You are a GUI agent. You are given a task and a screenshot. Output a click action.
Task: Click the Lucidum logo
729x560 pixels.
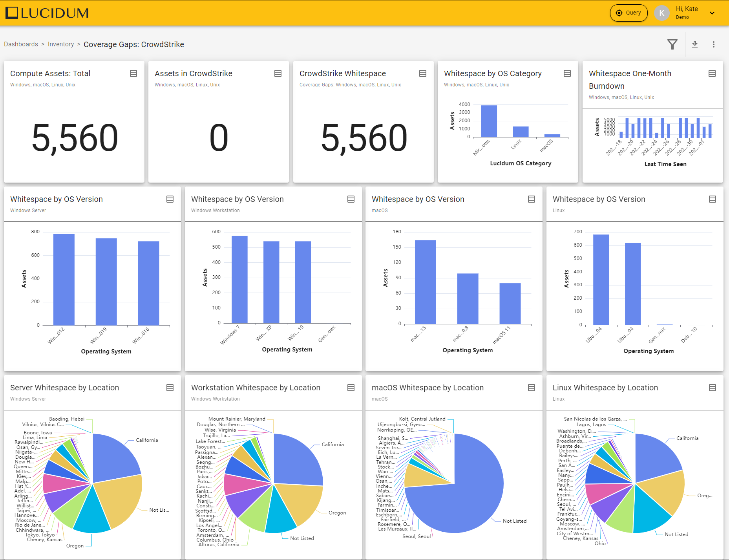(x=47, y=13)
